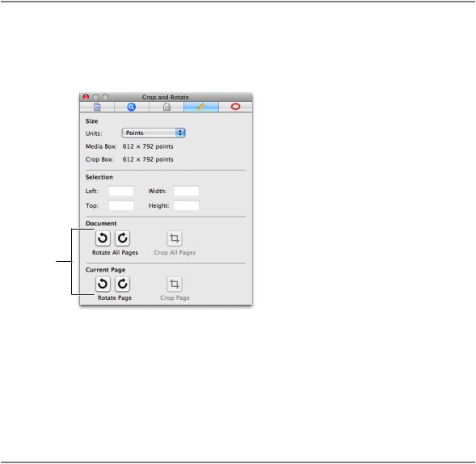
Task: Open the document info tab icon
Action: [97, 107]
